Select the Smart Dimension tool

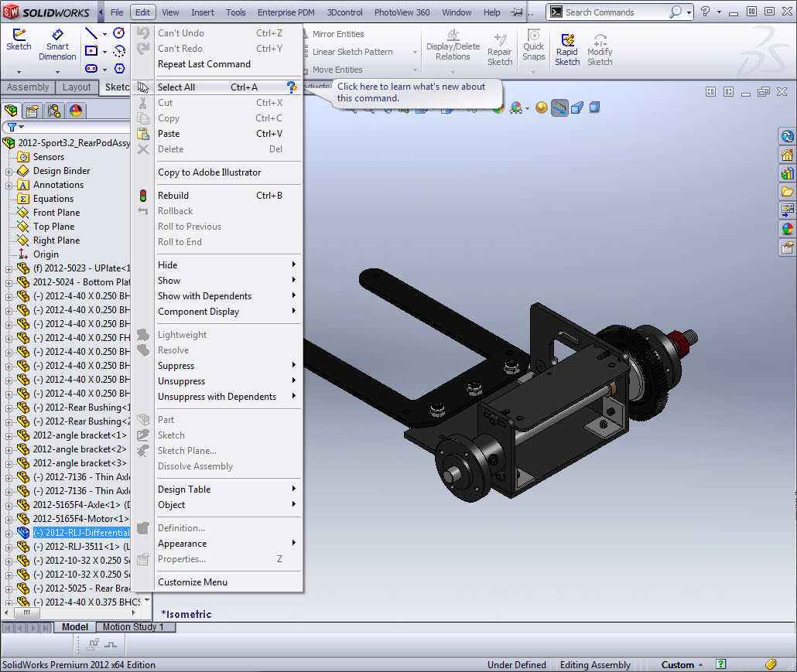(57, 46)
